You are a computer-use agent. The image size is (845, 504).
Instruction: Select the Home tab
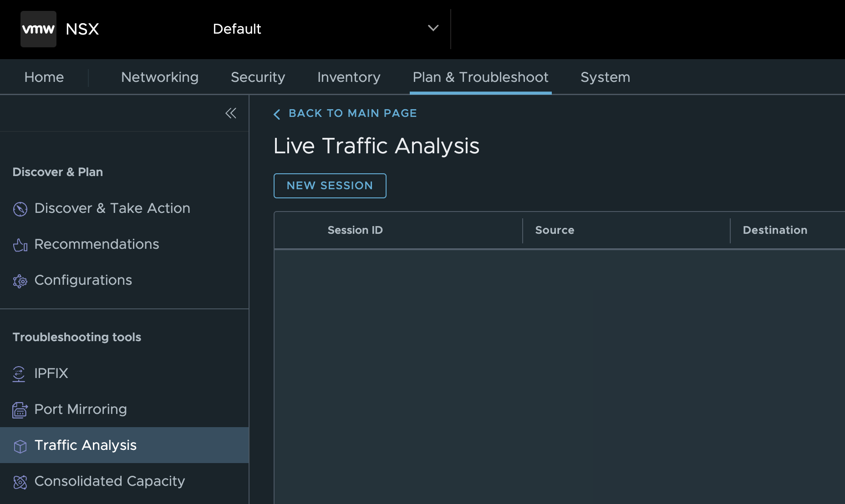[x=44, y=77]
